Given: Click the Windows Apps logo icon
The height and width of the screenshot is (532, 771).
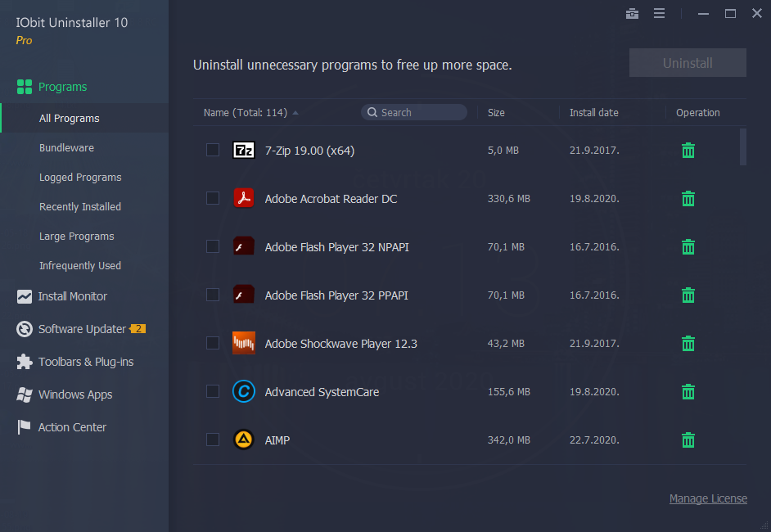Looking at the screenshot, I should (x=24, y=394).
